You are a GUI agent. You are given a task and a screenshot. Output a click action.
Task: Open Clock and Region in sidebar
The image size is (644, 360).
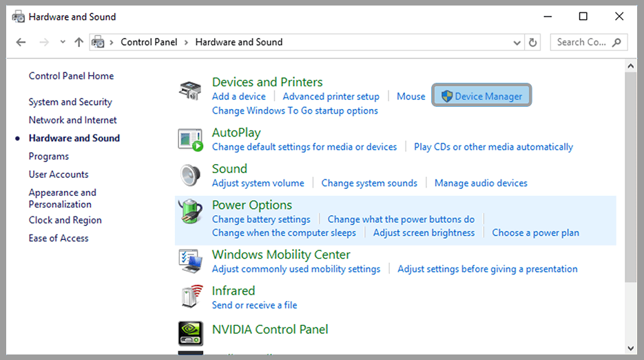(x=65, y=220)
